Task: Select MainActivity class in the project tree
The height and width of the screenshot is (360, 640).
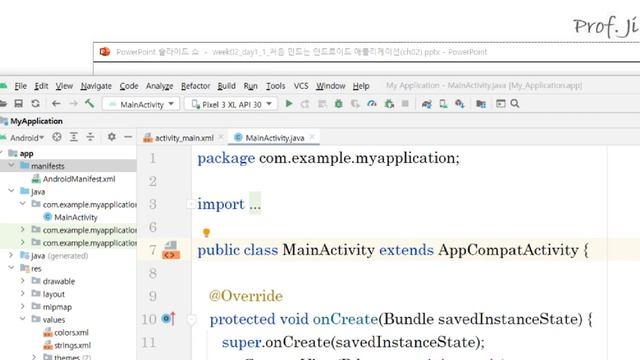Action: click(76, 217)
